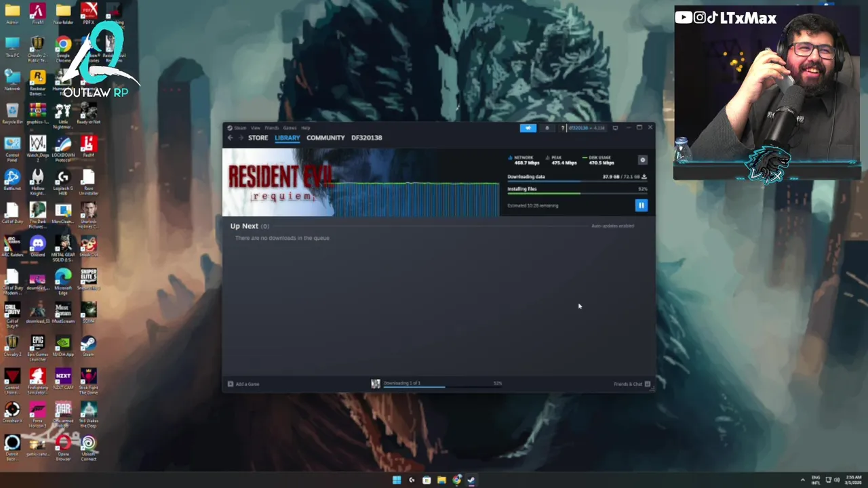Switch Steam to Big Picture mode

(615, 127)
